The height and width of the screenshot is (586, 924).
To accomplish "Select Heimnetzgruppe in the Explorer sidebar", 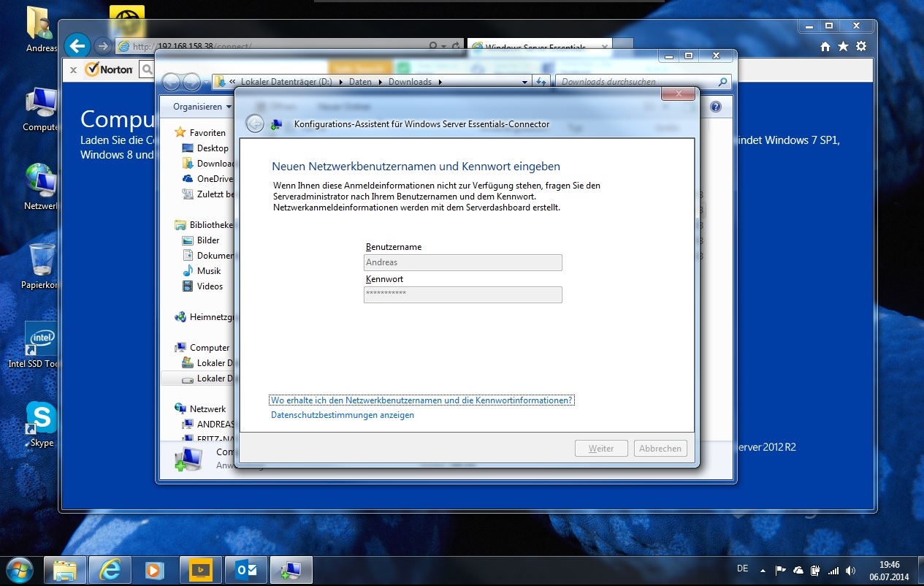I will [x=212, y=317].
